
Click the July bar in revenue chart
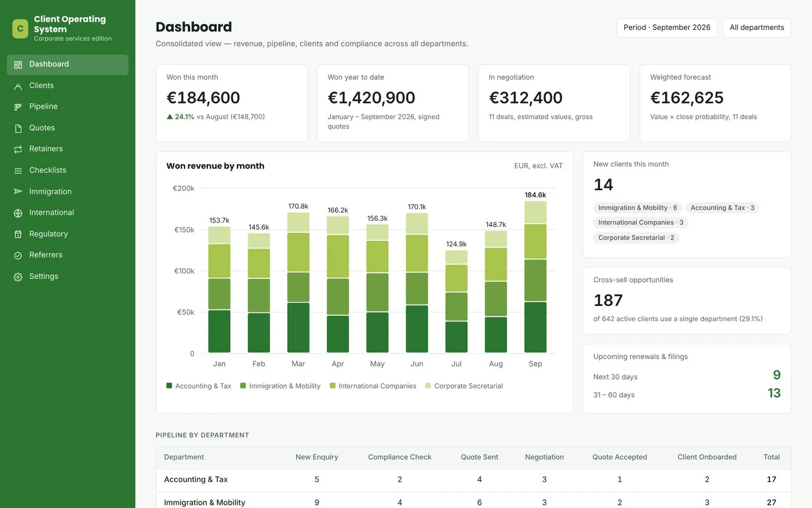point(456,301)
